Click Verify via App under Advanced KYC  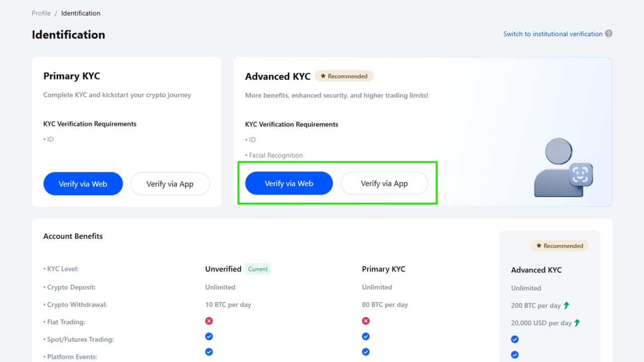(384, 184)
